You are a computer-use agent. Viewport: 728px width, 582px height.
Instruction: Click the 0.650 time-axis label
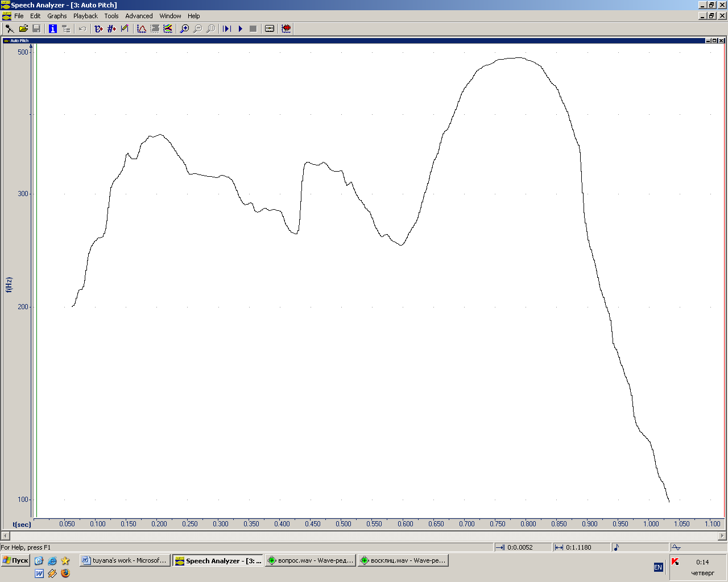pos(436,524)
